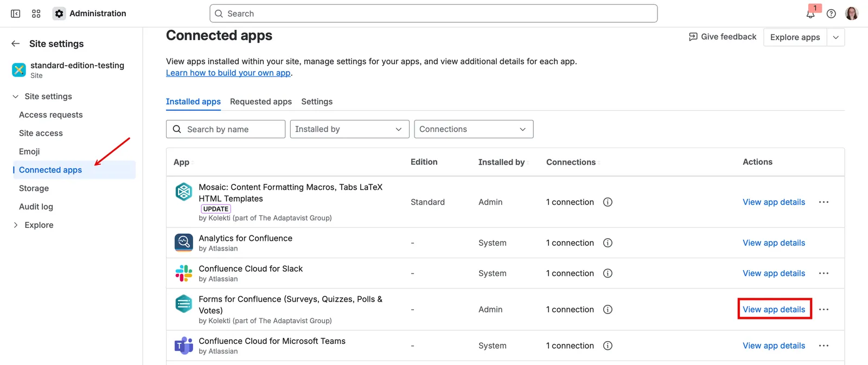The image size is (868, 365).
Task: Open more actions for Microsoft Teams app
Action: coord(824,345)
